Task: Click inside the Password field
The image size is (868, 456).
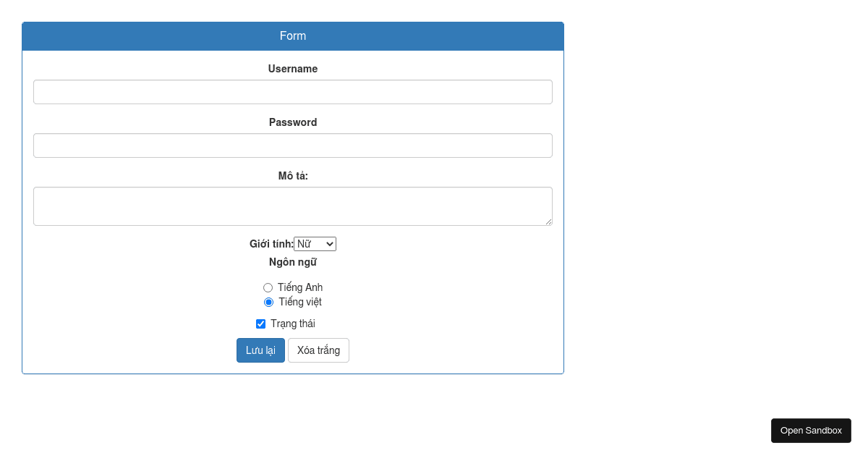Action: [292, 145]
